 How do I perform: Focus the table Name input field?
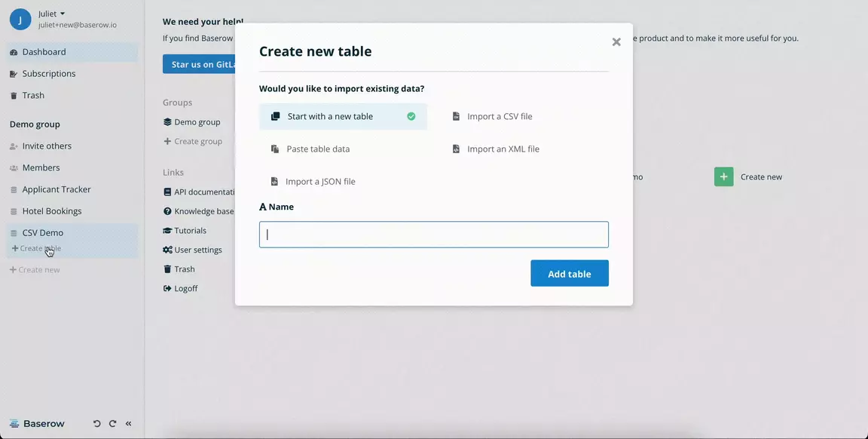point(434,235)
